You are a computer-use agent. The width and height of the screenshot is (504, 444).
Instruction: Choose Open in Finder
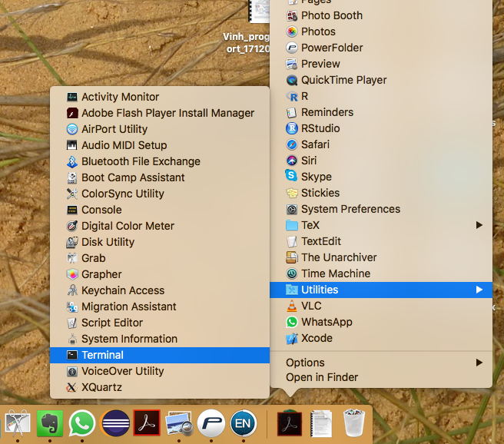pyautogui.click(x=322, y=377)
